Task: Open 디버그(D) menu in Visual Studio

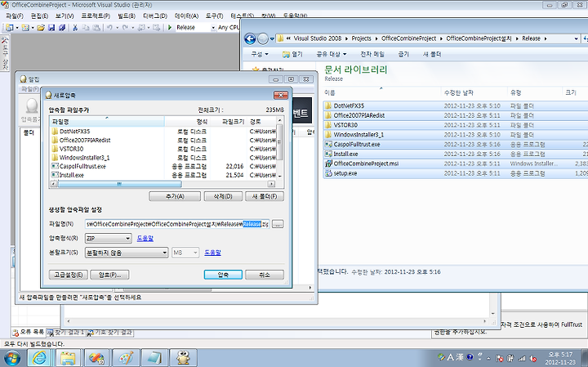Action: (155, 16)
